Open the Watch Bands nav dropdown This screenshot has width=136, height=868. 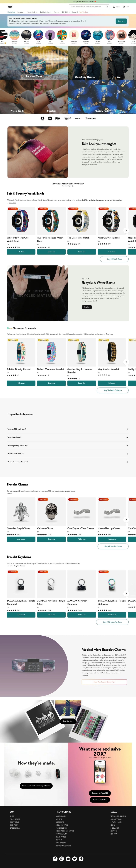(x=32, y=12)
